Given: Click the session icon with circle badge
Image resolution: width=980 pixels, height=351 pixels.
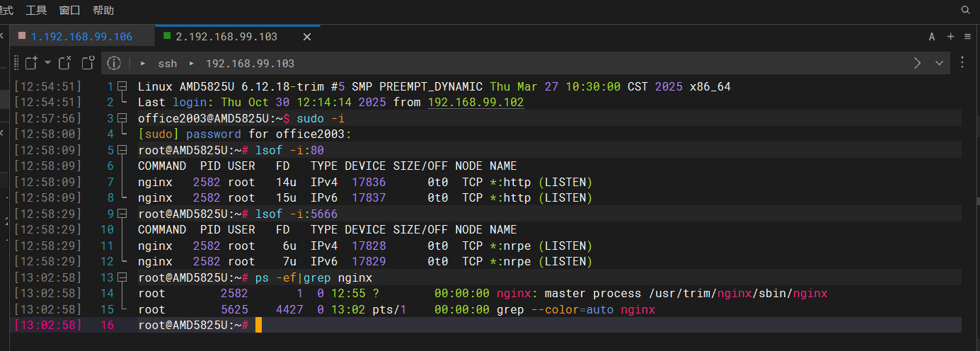Looking at the screenshot, I should point(88,63).
